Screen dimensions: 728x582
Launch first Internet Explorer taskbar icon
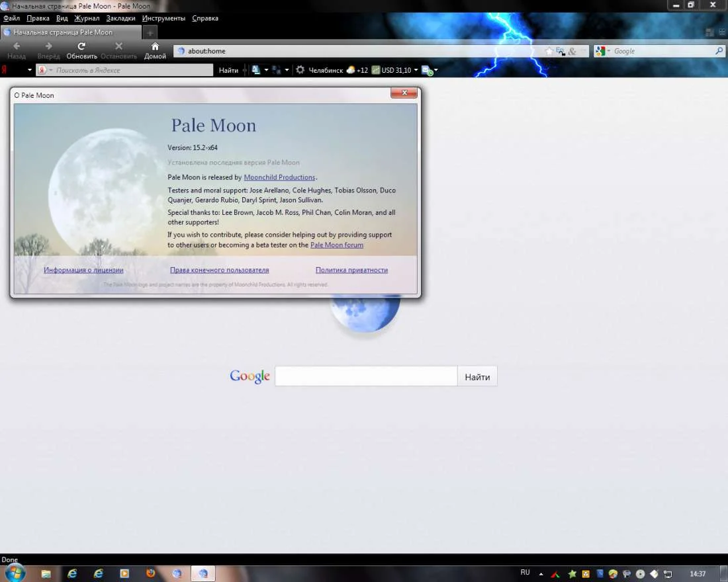[x=72, y=573]
